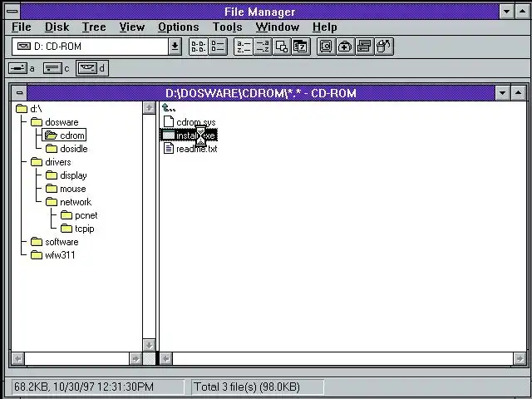Open the CD-ROM child window control menu
532x399 pixels.
click(19, 92)
